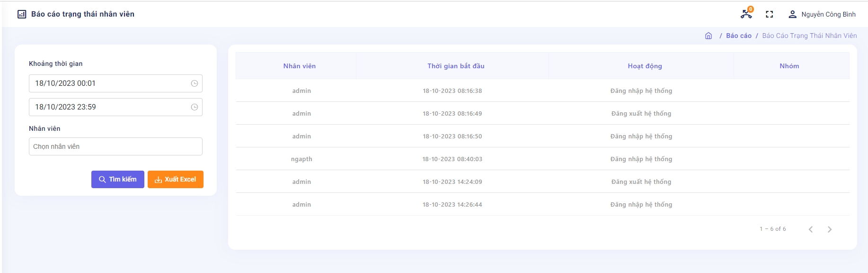Click the Xuất Excel export button
Image resolution: width=868 pixels, height=273 pixels.
[x=176, y=180]
